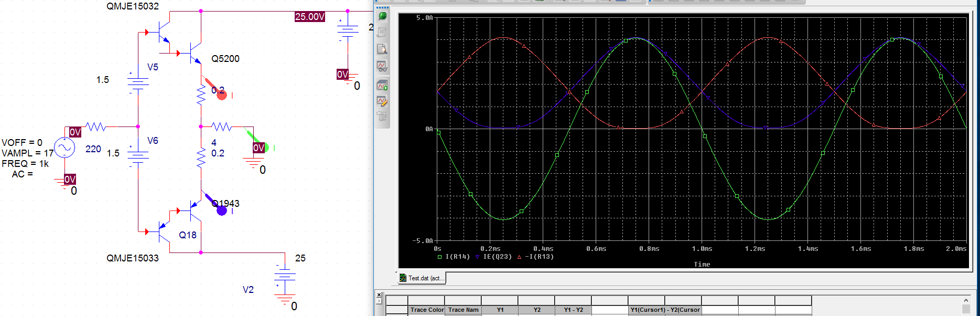The image size is (980, 316).
Task: Click the I(R14) green trace legend
Action: tap(454, 257)
